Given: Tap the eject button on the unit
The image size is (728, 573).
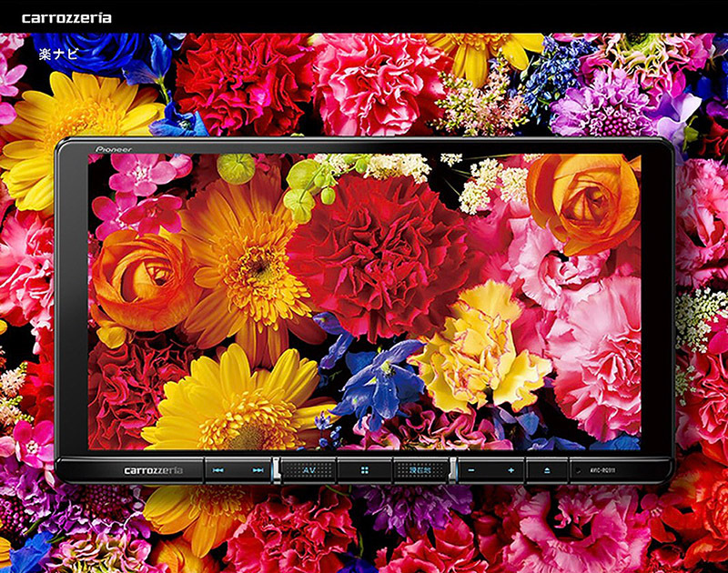Looking at the screenshot, I should (547, 470).
